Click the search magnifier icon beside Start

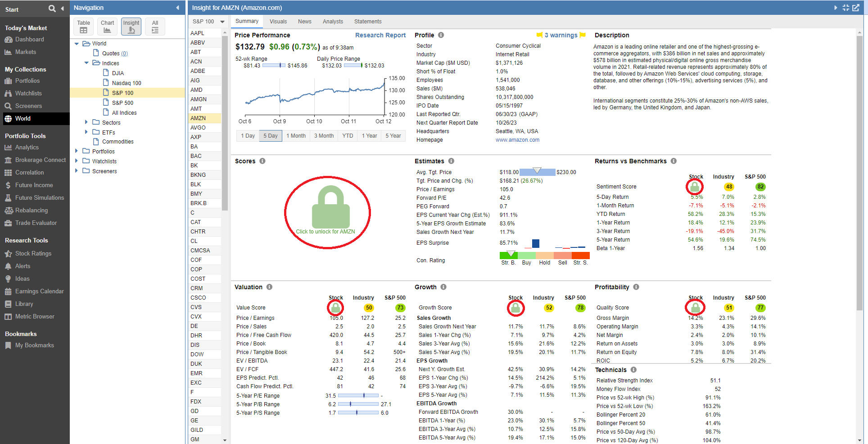pos(52,9)
